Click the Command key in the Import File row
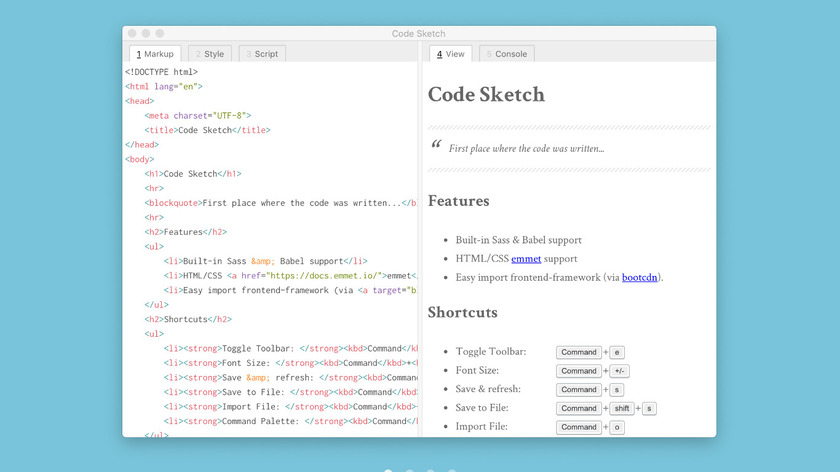 (579, 427)
